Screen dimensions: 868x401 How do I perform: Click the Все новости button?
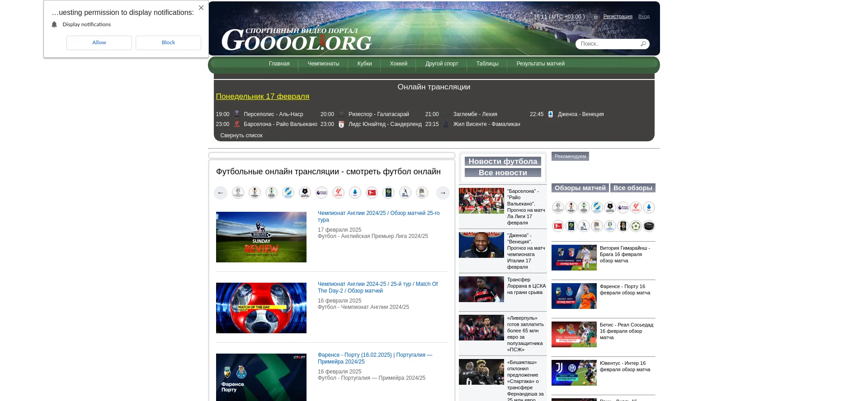point(503,173)
